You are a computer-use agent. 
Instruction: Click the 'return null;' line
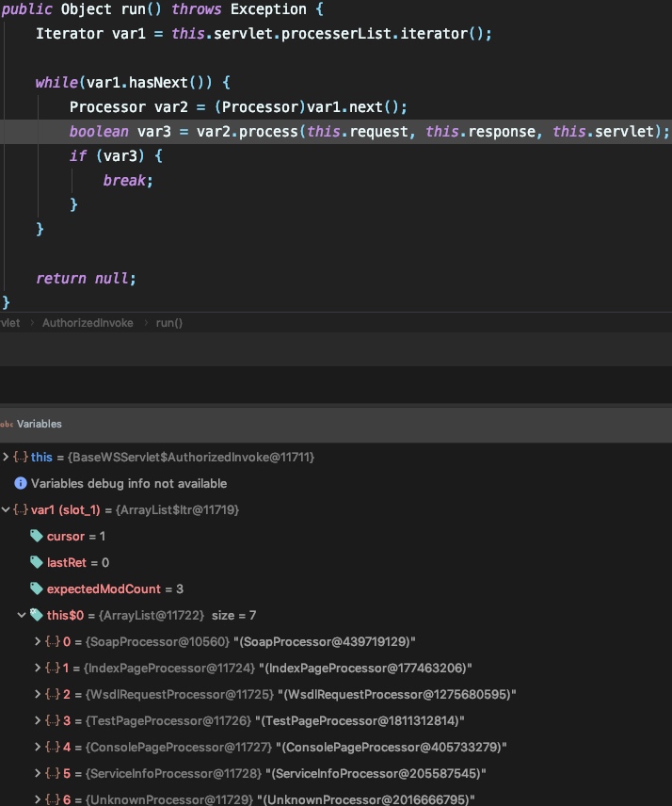tap(86, 279)
